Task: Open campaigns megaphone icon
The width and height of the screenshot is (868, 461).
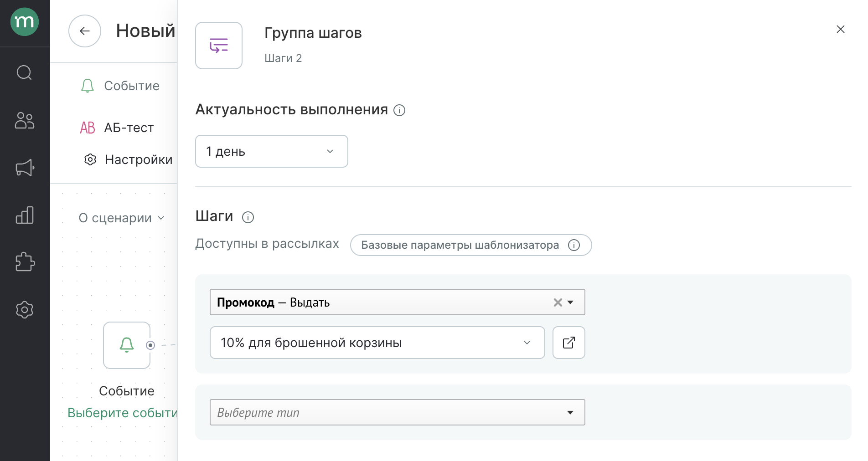Action: [25, 168]
